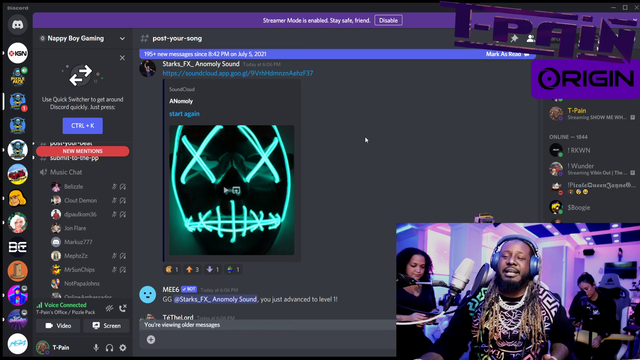Open the Pizzle Pack server icon
Viewport: 640px width, 360px height.
point(18,77)
